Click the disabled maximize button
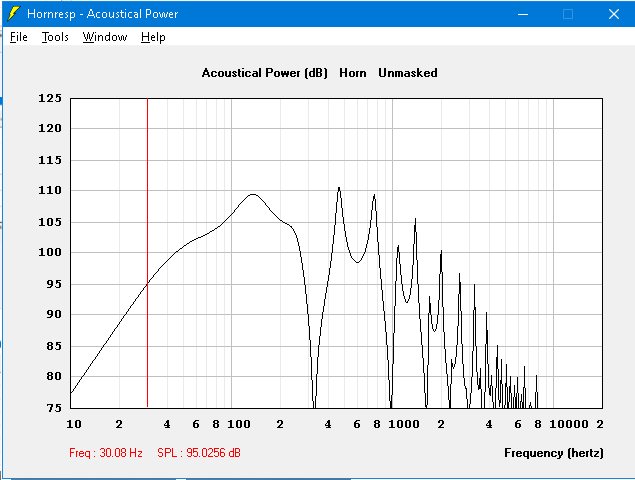Viewport: 635px width, 480px height. tap(568, 14)
